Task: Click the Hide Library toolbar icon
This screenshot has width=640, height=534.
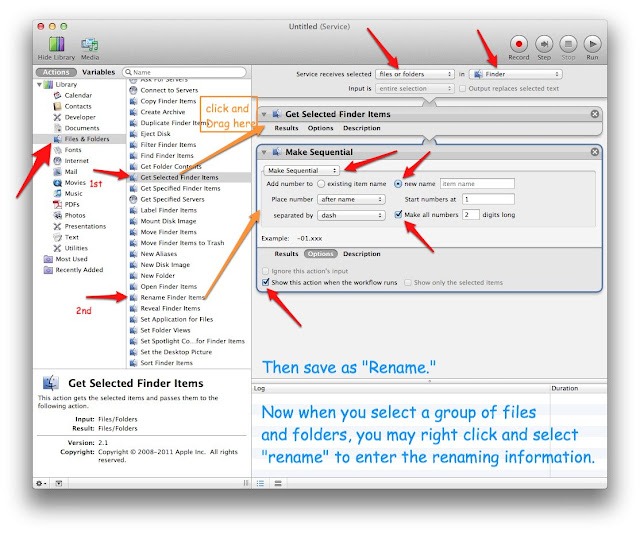Action: [x=56, y=44]
